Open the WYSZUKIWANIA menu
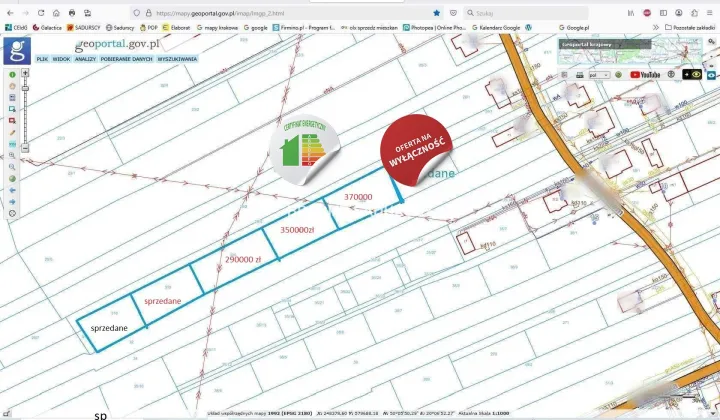The height and width of the screenshot is (420, 720). point(177,59)
